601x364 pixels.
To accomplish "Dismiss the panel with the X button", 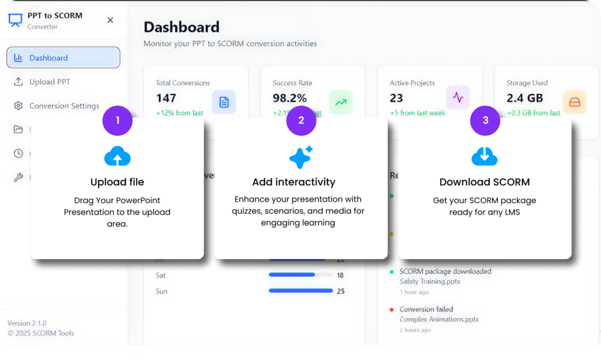I will coord(110,19).
